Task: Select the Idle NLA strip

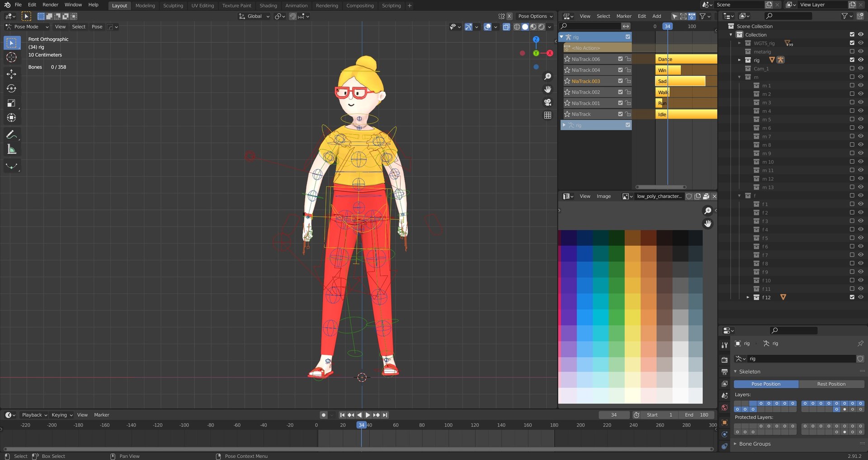Action: coord(686,114)
